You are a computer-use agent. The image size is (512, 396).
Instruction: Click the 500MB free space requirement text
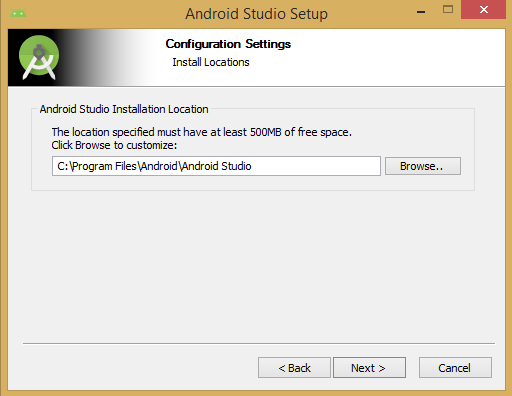201,132
